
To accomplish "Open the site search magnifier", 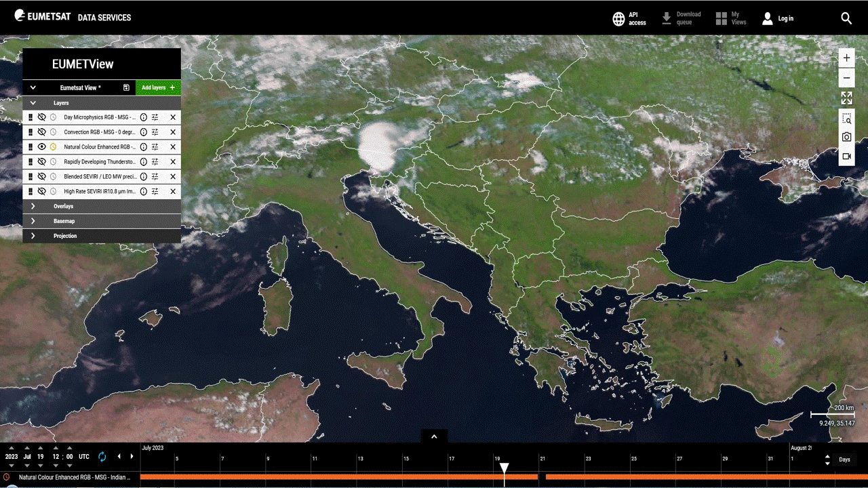I will tap(846, 18).
